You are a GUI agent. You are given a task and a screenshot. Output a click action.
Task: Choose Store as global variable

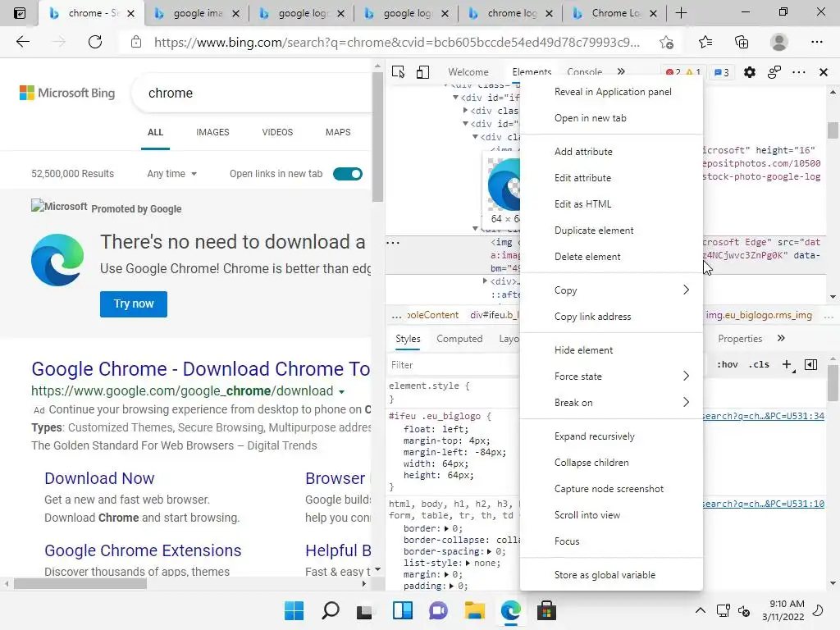pyautogui.click(x=610, y=574)
